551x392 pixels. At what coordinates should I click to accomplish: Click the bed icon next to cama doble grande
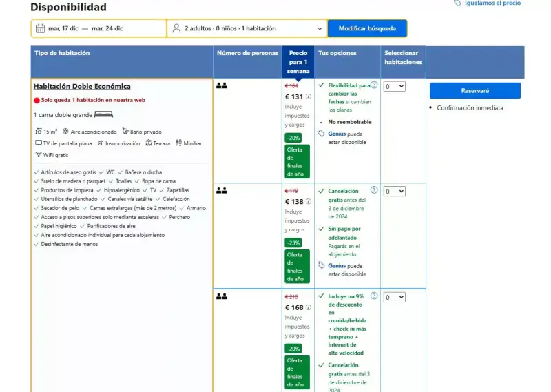(x=103, y=114)
